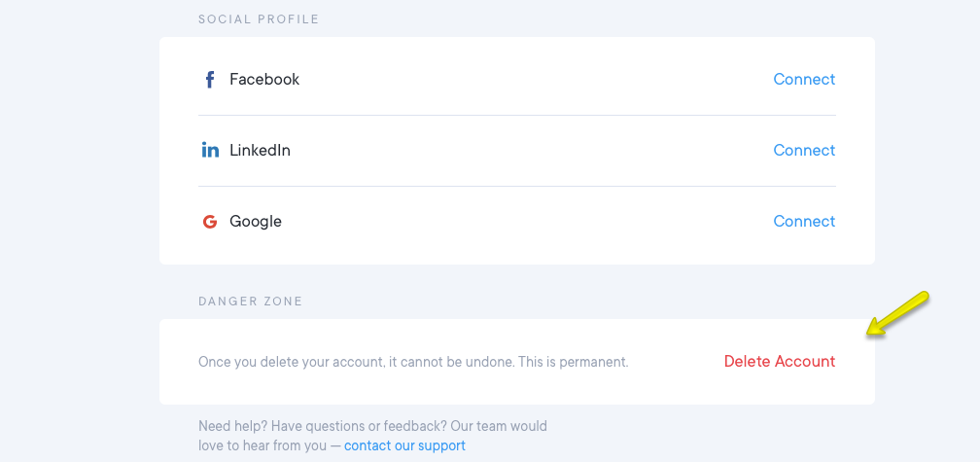Select the Facebook label text
980x462 pixels.
pos(264,80)
